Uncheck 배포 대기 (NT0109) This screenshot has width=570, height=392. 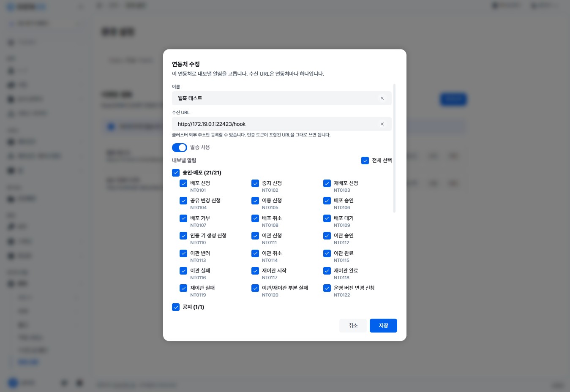327,218
